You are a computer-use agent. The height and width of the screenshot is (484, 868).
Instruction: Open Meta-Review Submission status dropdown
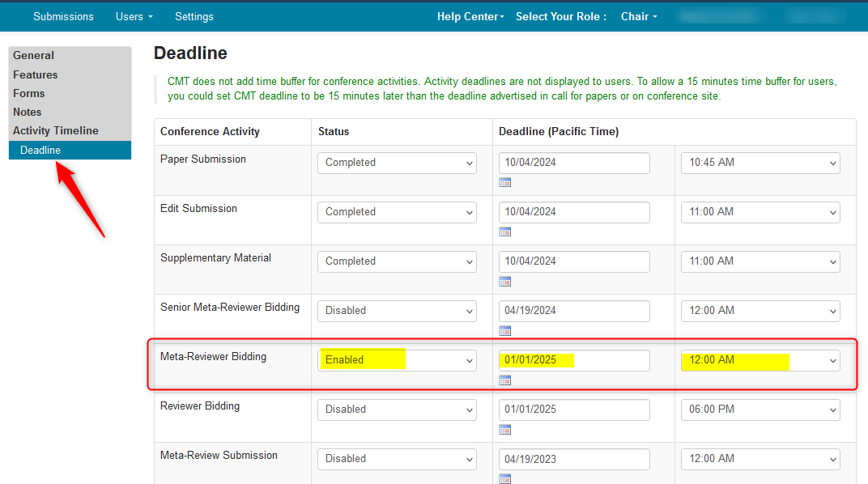[397, 459]
